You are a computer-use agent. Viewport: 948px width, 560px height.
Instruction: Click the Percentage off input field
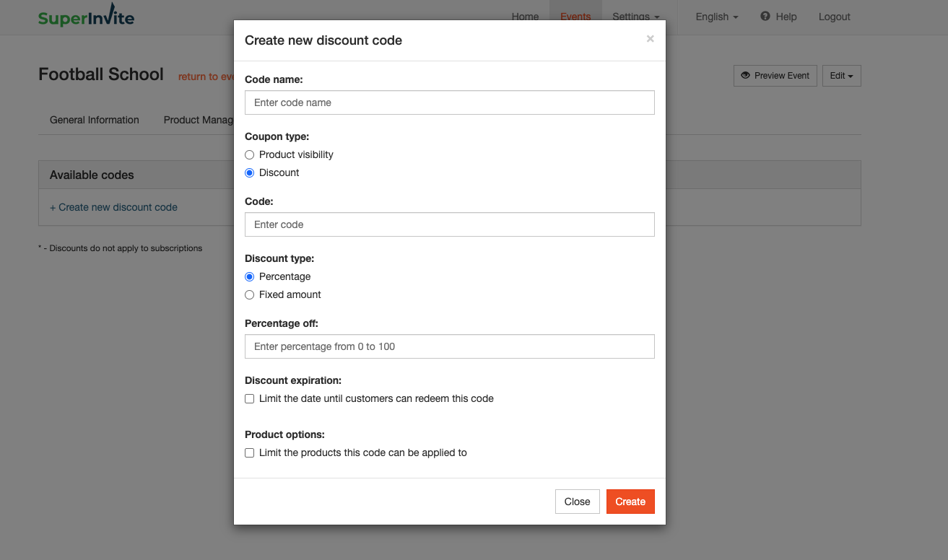(450, 346)
